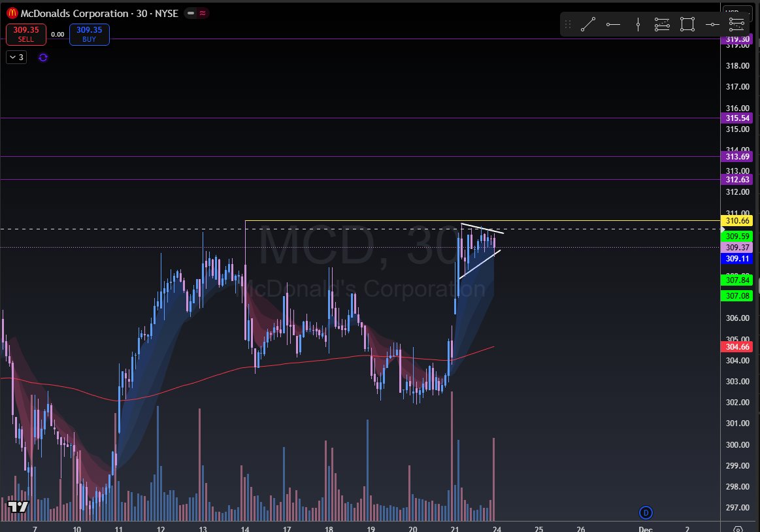Select the upper white triangle trendline
Screen dimensions: 760x532
point(482,228)
